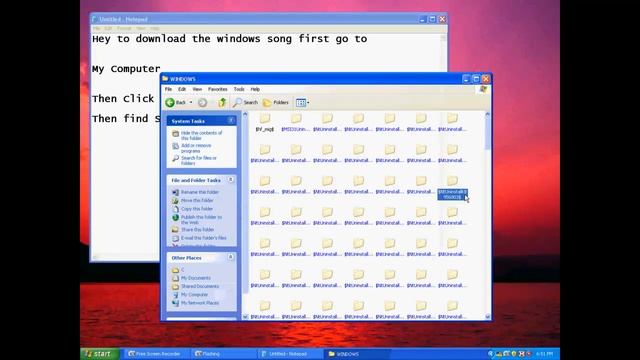Open the Back history dropdown arrow
The width and height of the screenshot is (640, 360).
pyautogui.click(x=191, y=102)
